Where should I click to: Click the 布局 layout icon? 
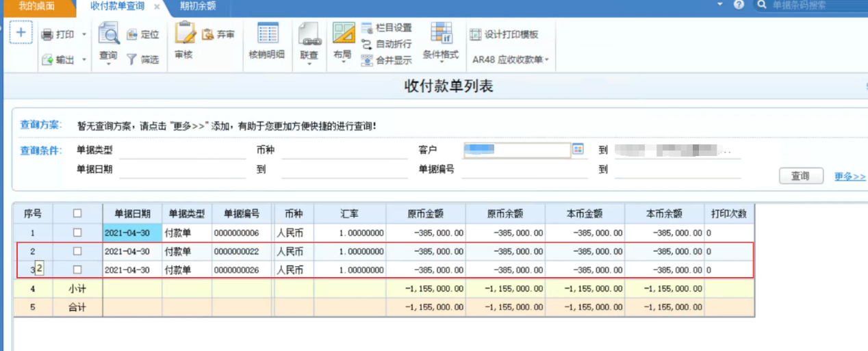pyautogui.click(x=343, y=32)
